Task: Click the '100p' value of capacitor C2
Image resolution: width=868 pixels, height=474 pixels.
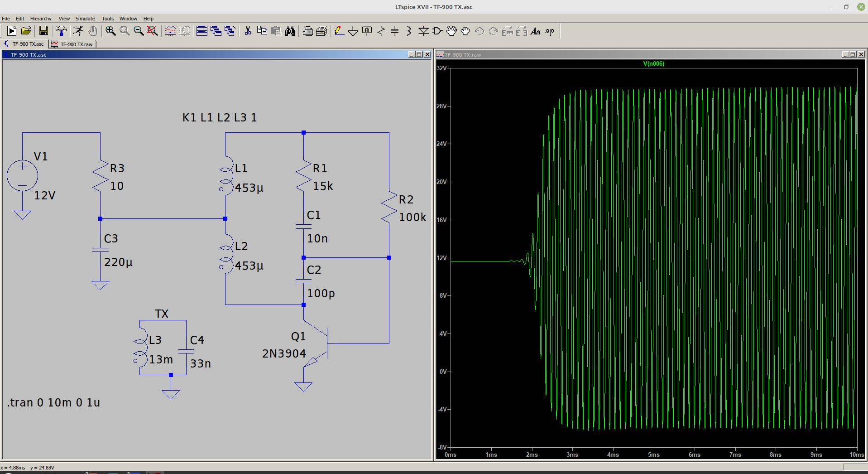Action: coord(321,293)
